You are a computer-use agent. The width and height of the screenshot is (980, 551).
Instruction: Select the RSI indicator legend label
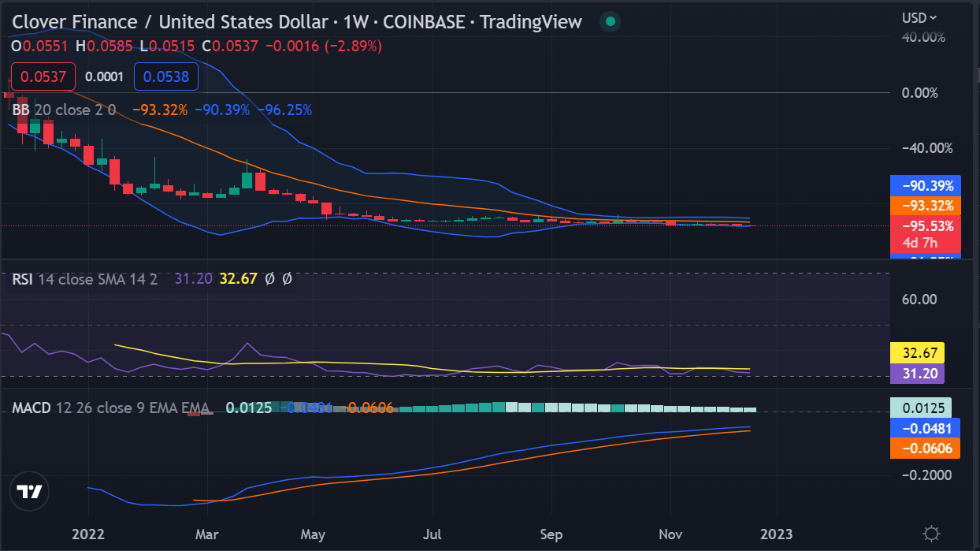pos(21,279)
